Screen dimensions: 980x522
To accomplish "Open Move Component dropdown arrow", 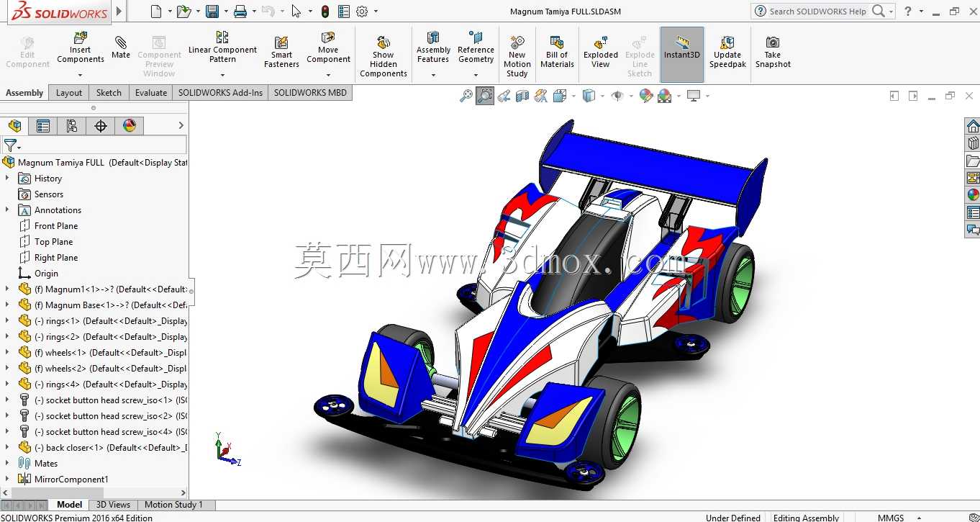I will click(328, 75).
